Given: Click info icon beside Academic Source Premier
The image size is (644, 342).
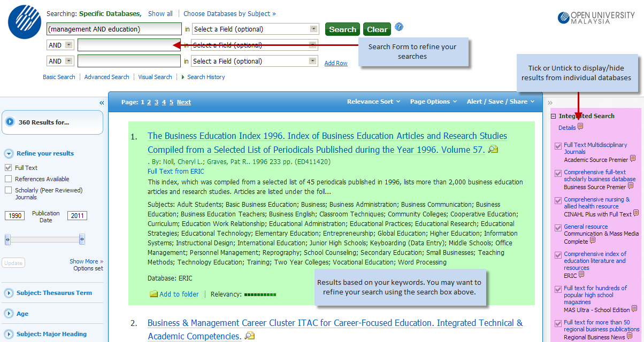Looking at the screenshot, I should (x=633, y=159).
